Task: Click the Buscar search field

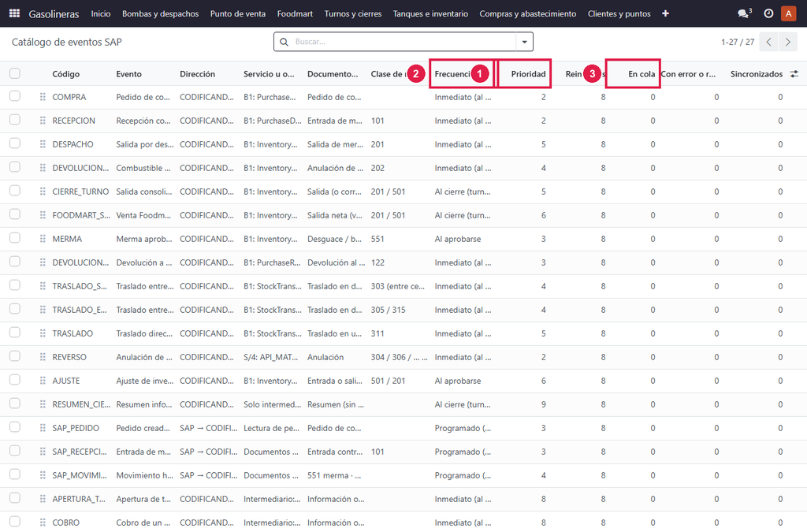Action: [404, 42]
